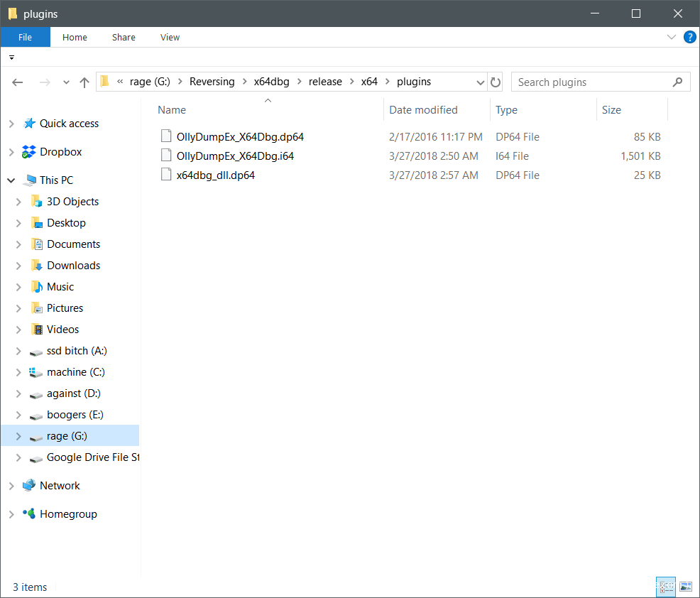Expand the ribbon with the chevron
The image size is (700, 598).
point(672,37)
